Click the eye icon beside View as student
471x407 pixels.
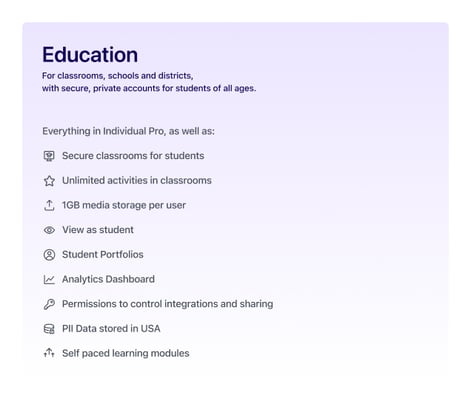[49, 230]
